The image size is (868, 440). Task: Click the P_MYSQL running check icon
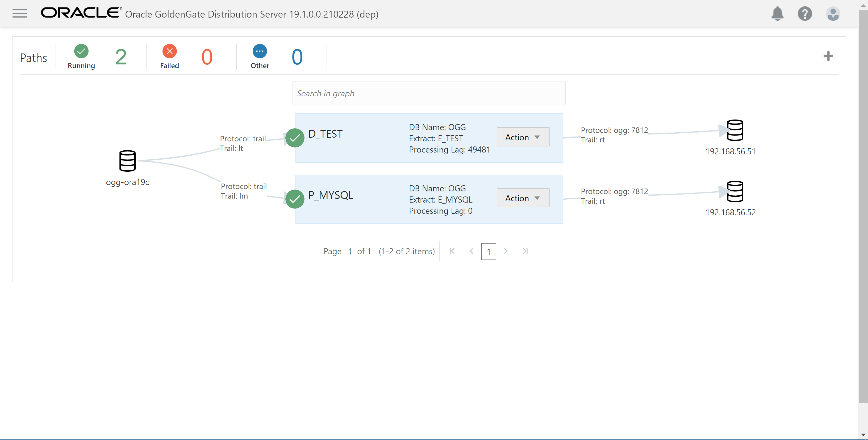coord(295,199)
